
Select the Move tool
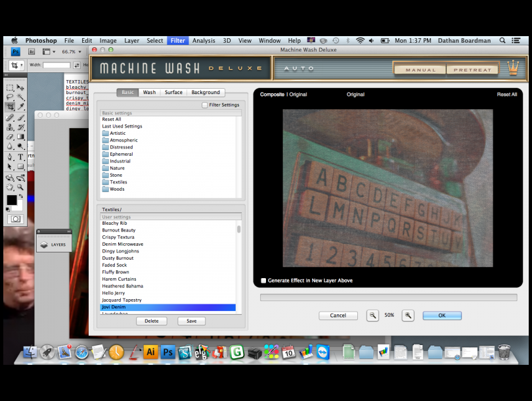pyautogui.click(x=21, y=87)
